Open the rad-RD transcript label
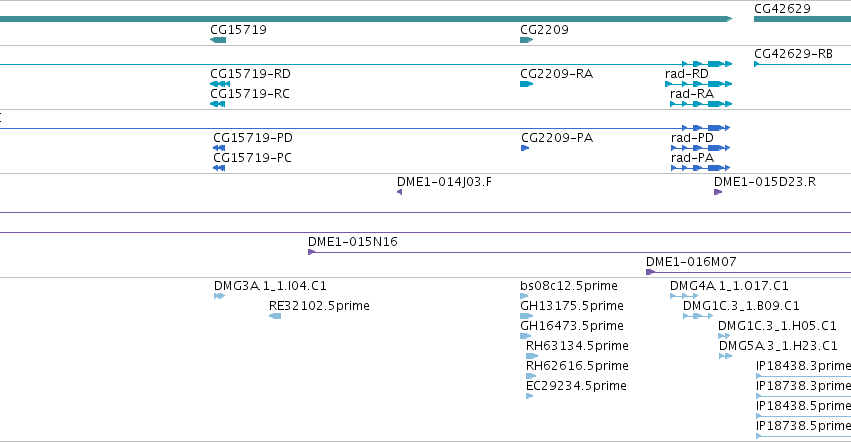 click(687, 73)
